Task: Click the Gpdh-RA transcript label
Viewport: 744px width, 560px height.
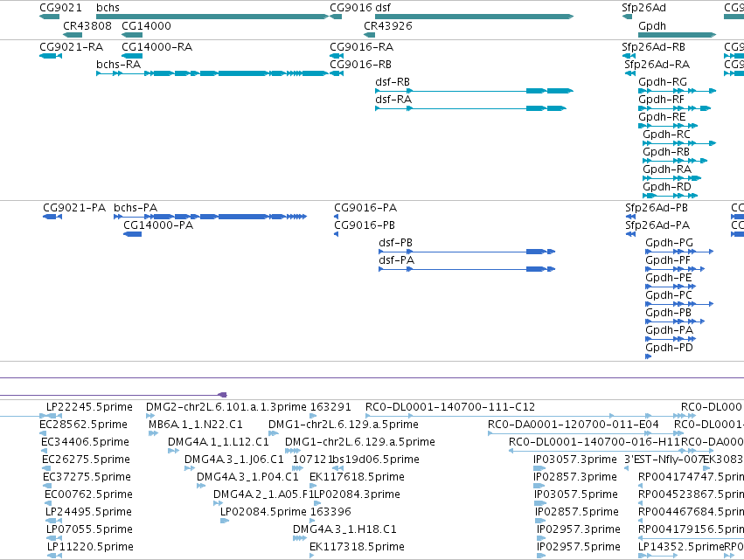Action: 667,169
